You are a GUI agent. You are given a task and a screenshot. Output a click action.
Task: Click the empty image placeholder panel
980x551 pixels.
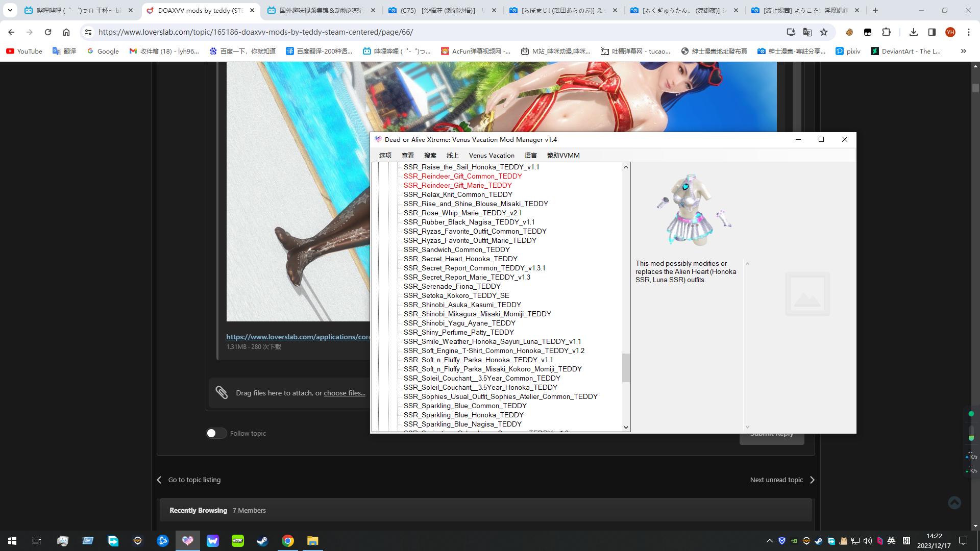807,294
